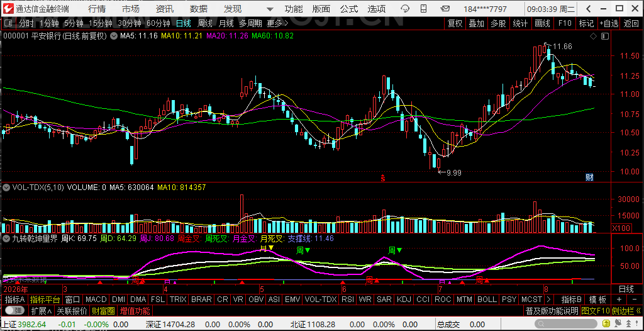Open the 九转乾坤星界 indicator dropdown circle
This screenshot has width=644, height=331.
(x=6, y=238)
